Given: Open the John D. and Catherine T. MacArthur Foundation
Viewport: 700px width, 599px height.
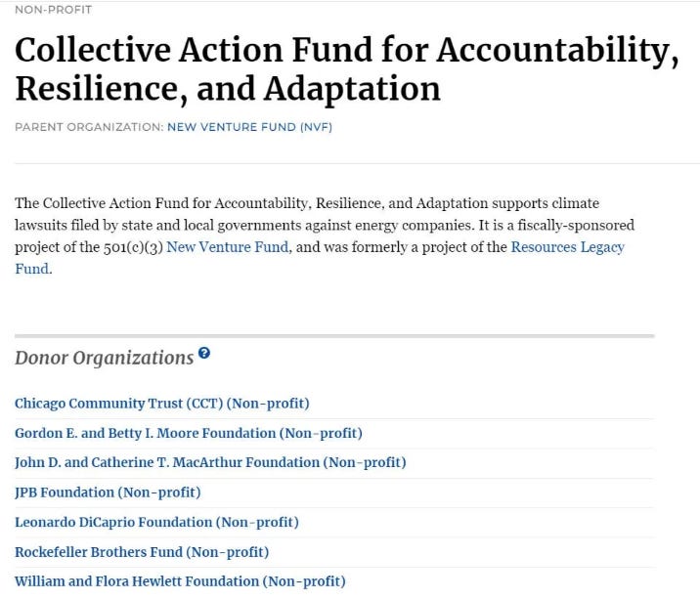Looking at the screenshot, I should click(210, 462).
